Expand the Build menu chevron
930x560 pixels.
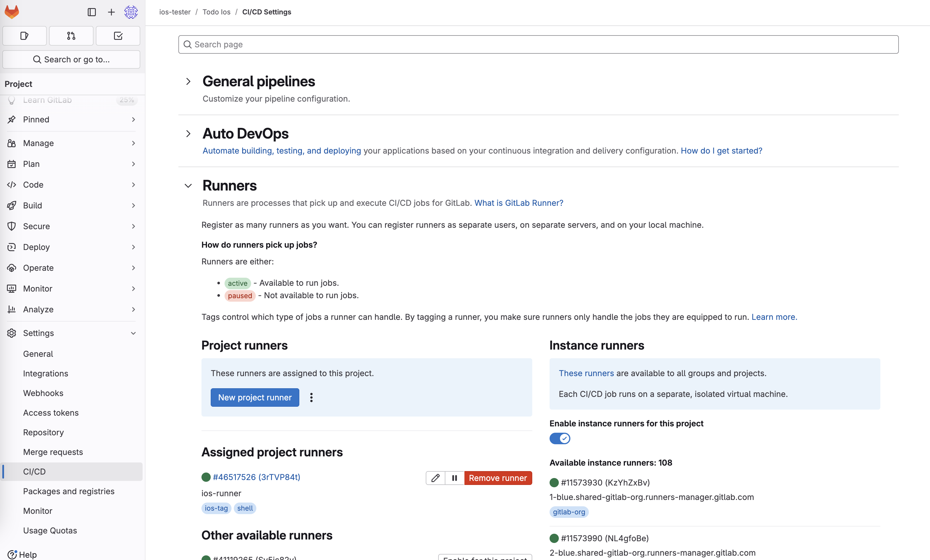(133, 205)
